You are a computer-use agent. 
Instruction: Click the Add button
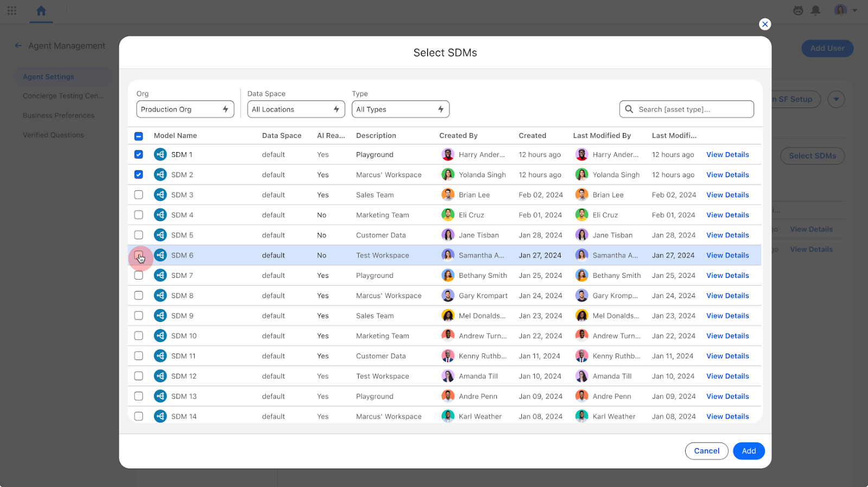[749, 451]
